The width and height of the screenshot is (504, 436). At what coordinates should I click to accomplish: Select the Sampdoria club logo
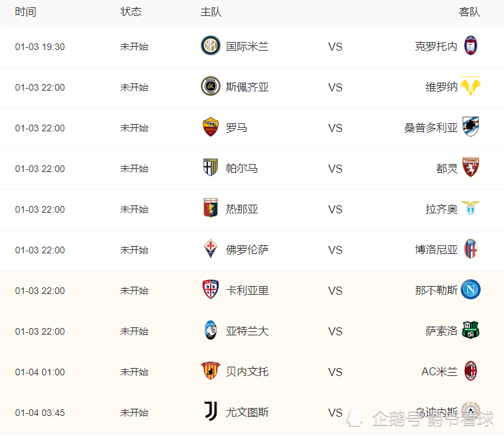(x=471, y=127)
